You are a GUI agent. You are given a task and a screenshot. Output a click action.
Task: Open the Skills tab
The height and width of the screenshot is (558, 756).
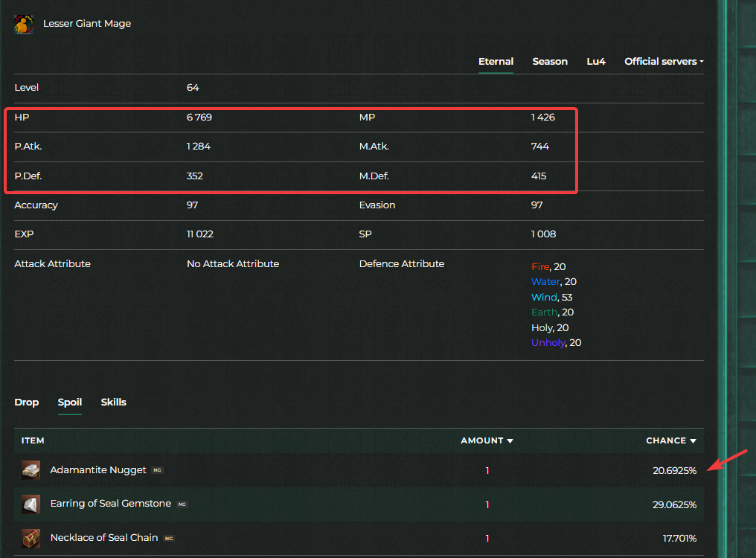click(114, 403)
